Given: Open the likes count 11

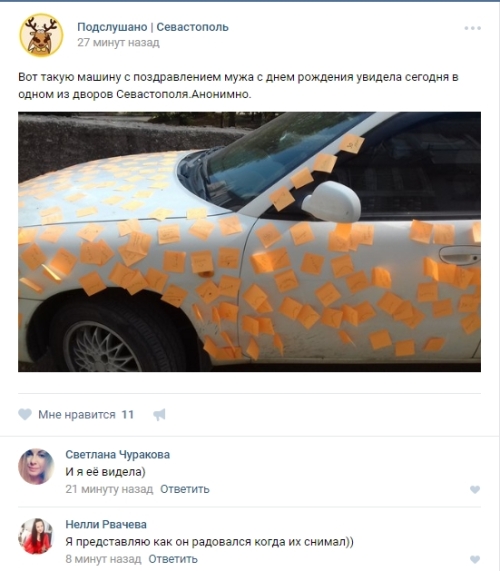Looking at the screenshot, I should point(127,414).
